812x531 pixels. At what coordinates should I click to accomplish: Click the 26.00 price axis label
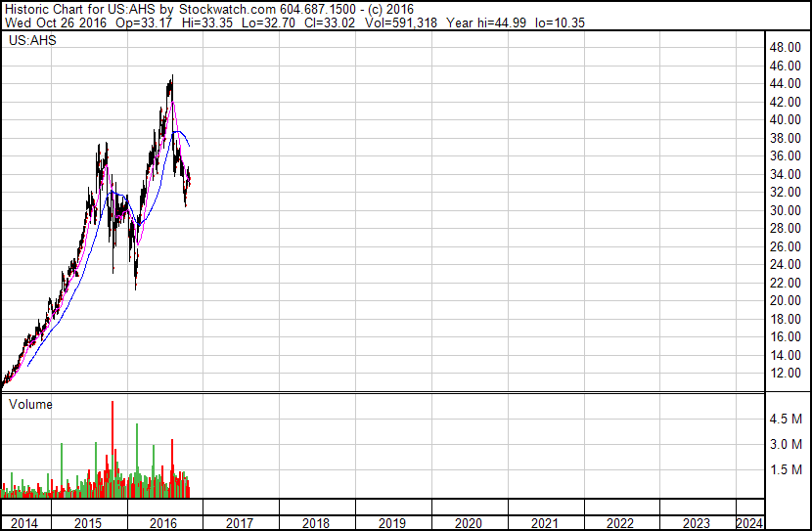coord(785,246)
